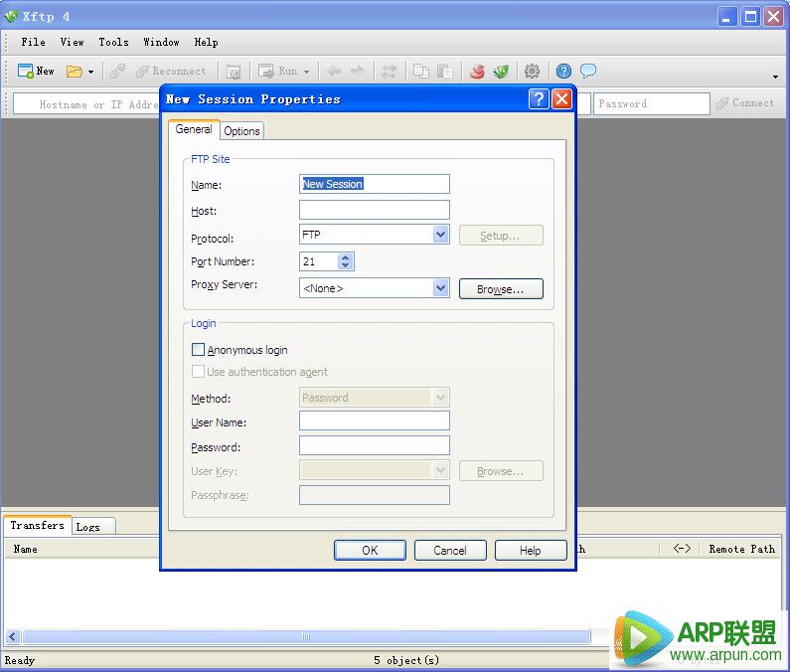790x672 pixels.
Task: Open the Proxy Server dropdown list
Action: 441,288
